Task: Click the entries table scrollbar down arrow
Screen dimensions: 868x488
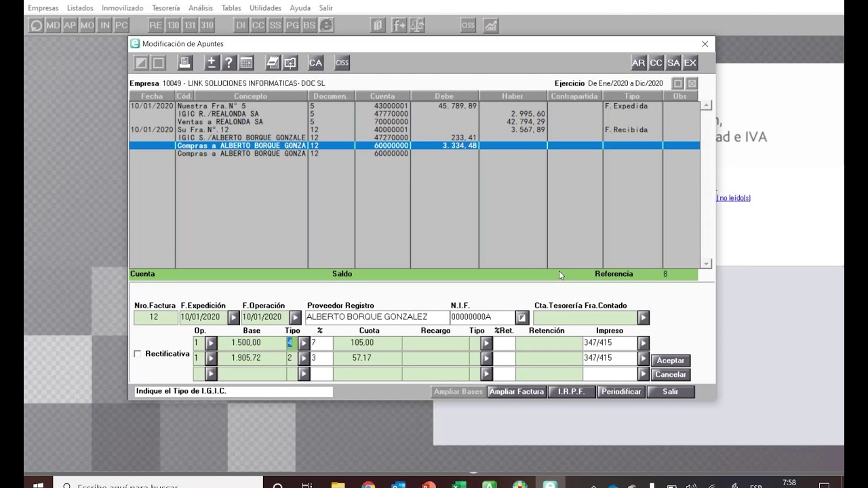Action: click(707, 264)
